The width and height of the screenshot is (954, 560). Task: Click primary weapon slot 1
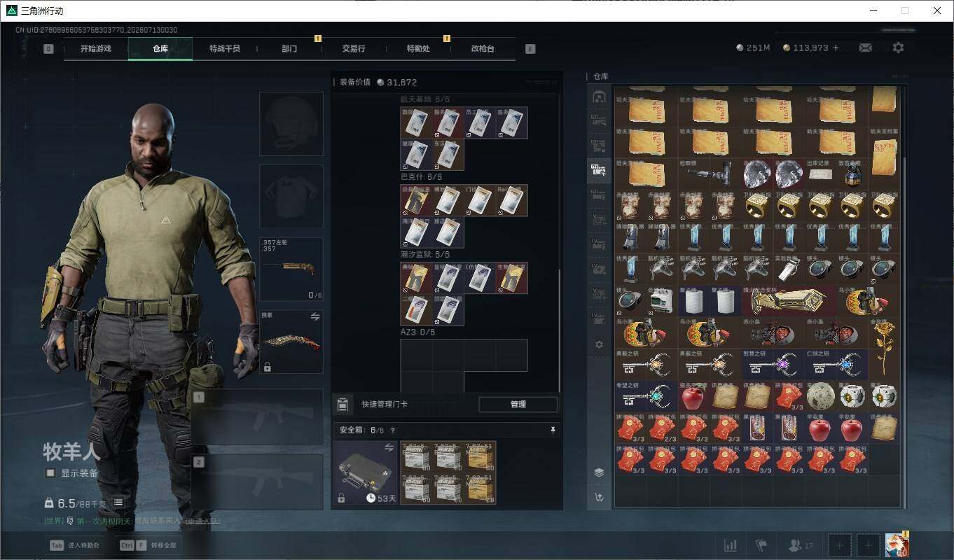point(257,417)
